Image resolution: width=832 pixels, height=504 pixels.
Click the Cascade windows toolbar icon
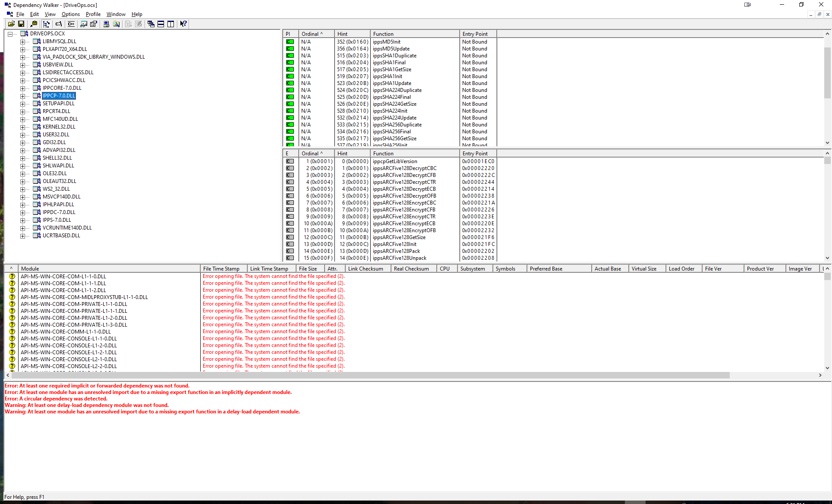point(151,24)
